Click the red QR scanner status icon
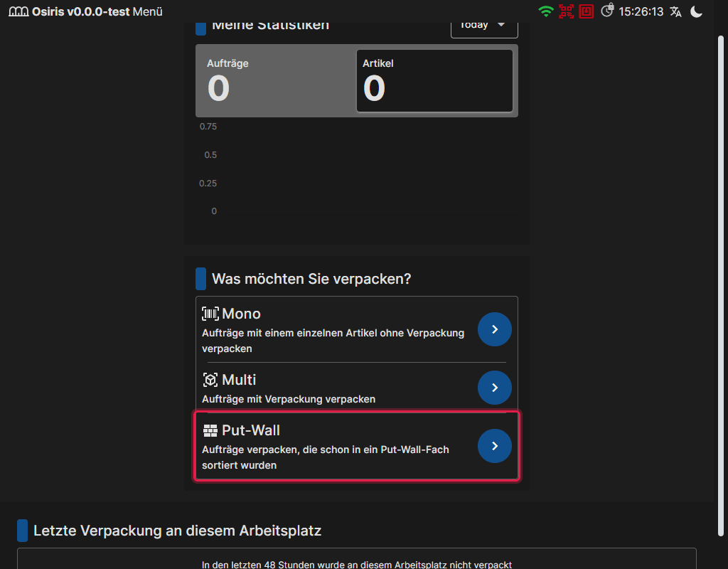728x569 pixels. pos(566,11)
